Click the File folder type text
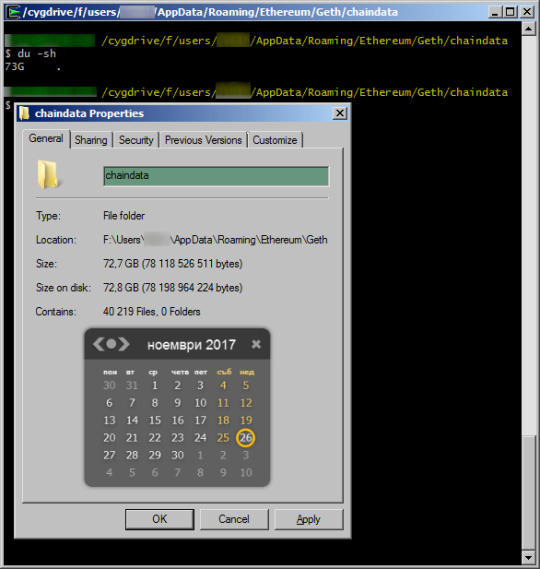 click(x=124, y=216)
